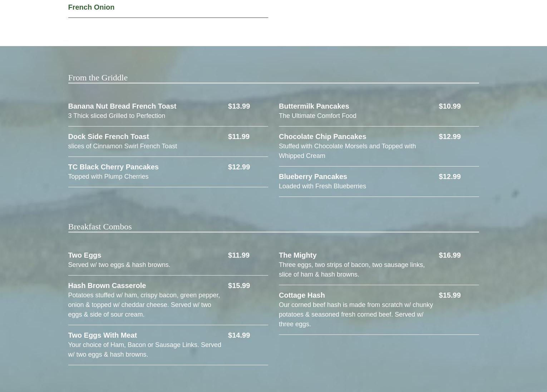547x392 pixels.
Task: Click the Chocolate Chip Pancakes description text
Action: pos(347,151)
